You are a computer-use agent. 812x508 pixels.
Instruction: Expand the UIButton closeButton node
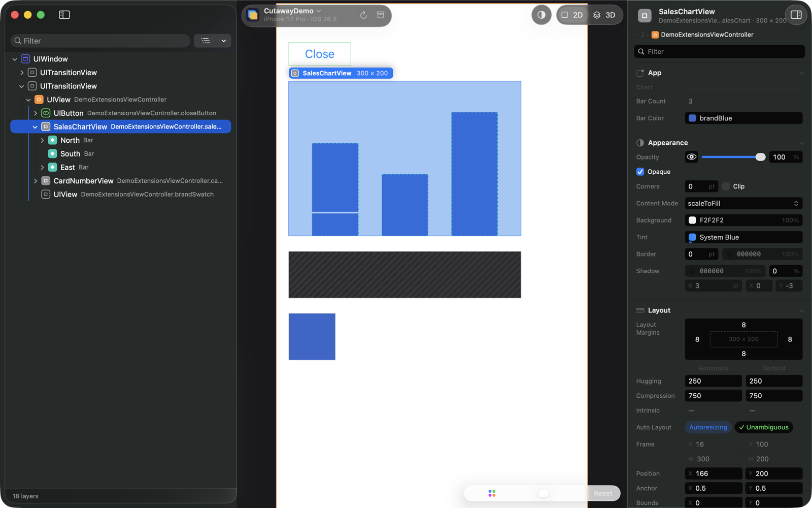pyautogui.click(x=36, y=113)
